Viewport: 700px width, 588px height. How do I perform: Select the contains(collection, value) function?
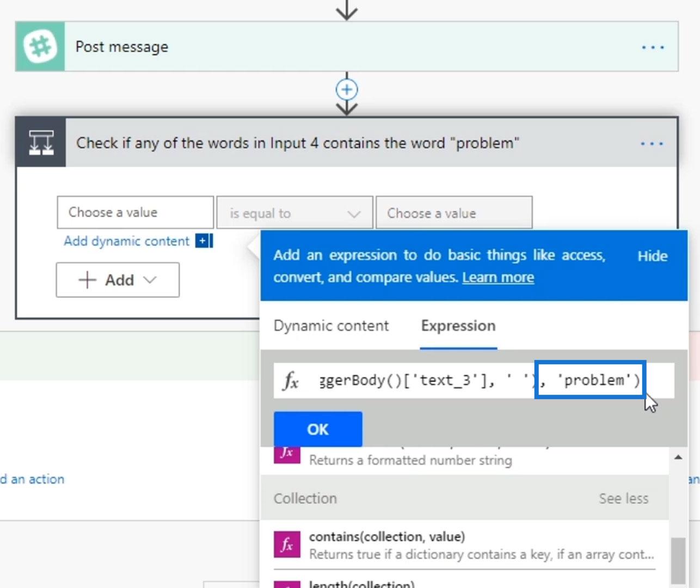click(x=464, y=545)
